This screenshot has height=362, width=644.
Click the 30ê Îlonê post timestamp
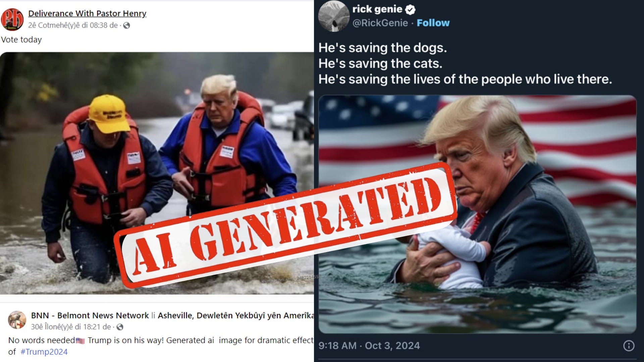71,327
